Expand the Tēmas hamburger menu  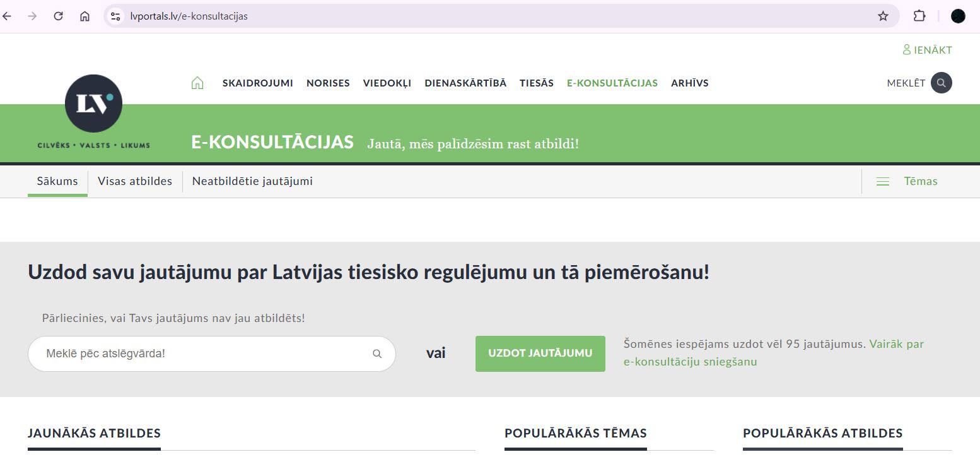point(883,182)
